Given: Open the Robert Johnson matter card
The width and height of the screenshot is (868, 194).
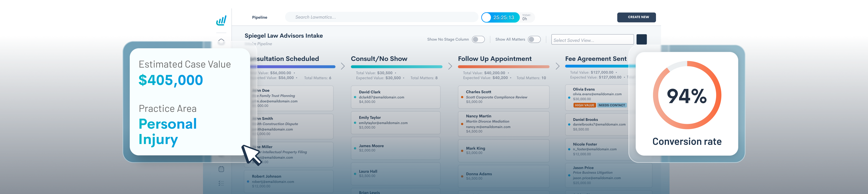Looking at the screenshot, I should (288, 181).
